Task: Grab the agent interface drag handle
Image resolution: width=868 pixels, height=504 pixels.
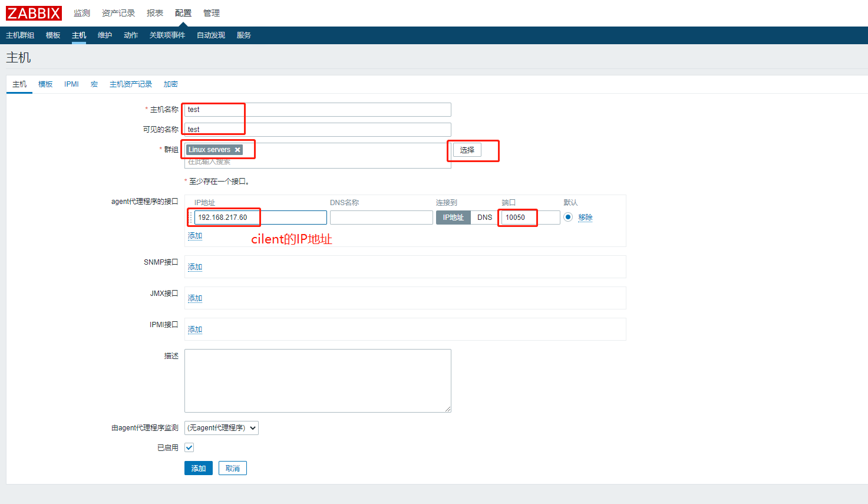Action: pyautogui.click(x=190, y=218)
